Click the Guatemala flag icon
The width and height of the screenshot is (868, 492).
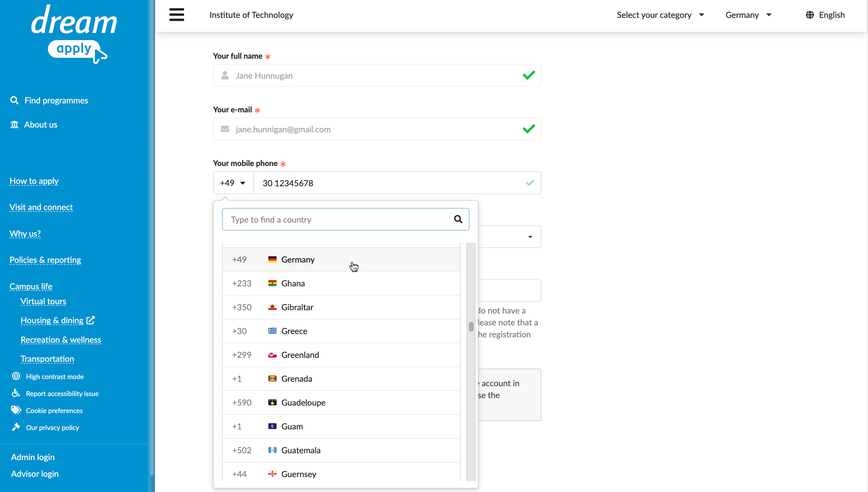coord(272,450)
